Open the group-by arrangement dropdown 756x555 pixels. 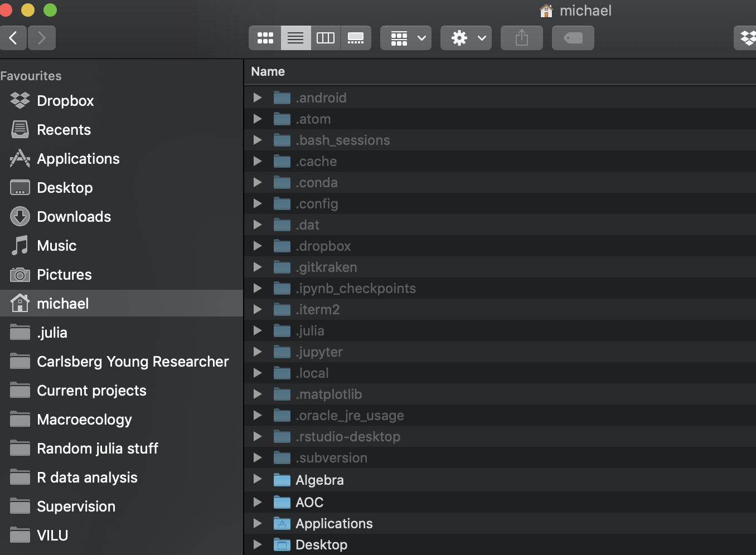pyautogui.click(x=406, y=38)
